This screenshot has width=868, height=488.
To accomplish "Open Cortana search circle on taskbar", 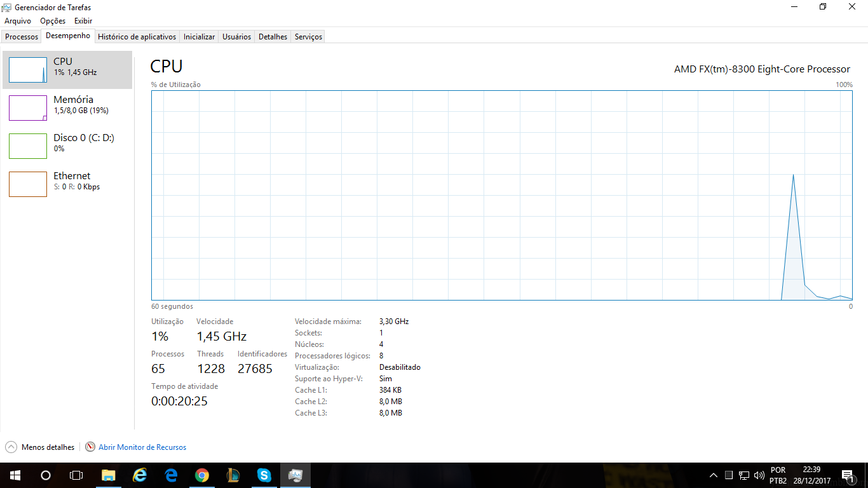I will point(45,475).
